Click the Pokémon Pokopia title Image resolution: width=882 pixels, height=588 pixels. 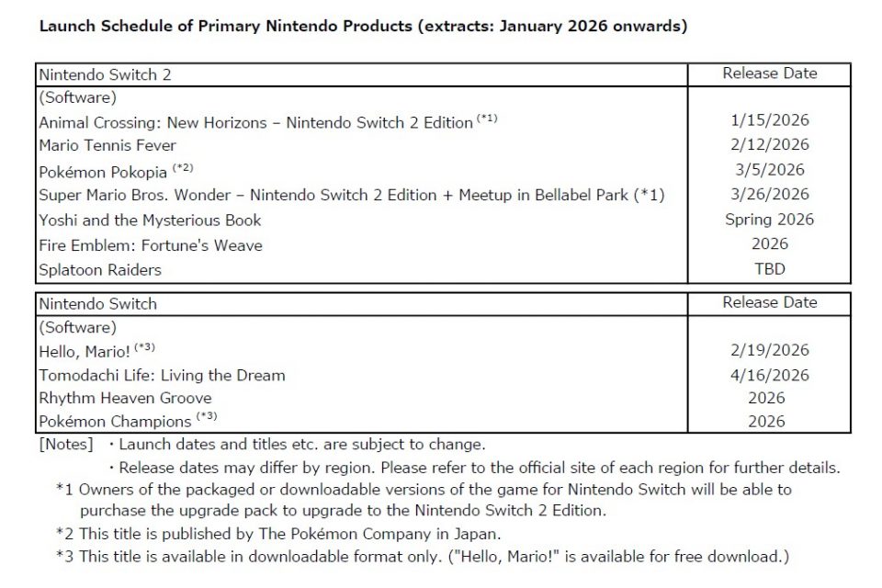pos(103,171)
